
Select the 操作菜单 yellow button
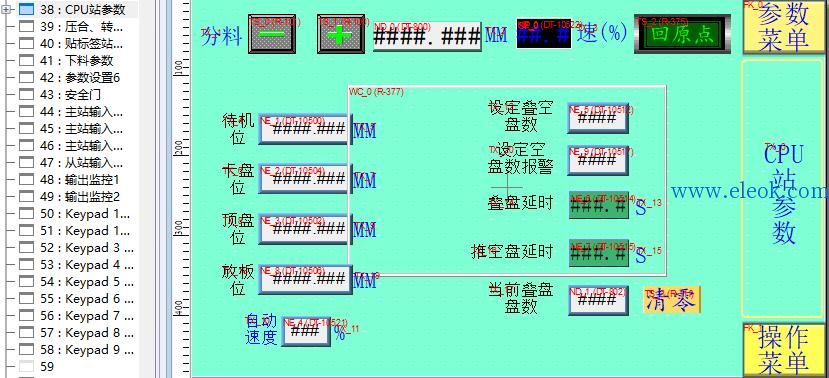click(x=784, y=350)
